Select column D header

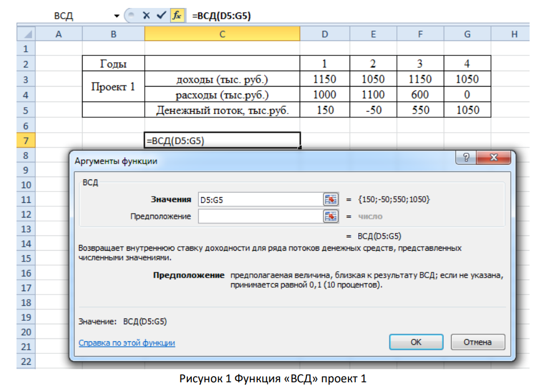pyautogui.click(x=325, y=34)
